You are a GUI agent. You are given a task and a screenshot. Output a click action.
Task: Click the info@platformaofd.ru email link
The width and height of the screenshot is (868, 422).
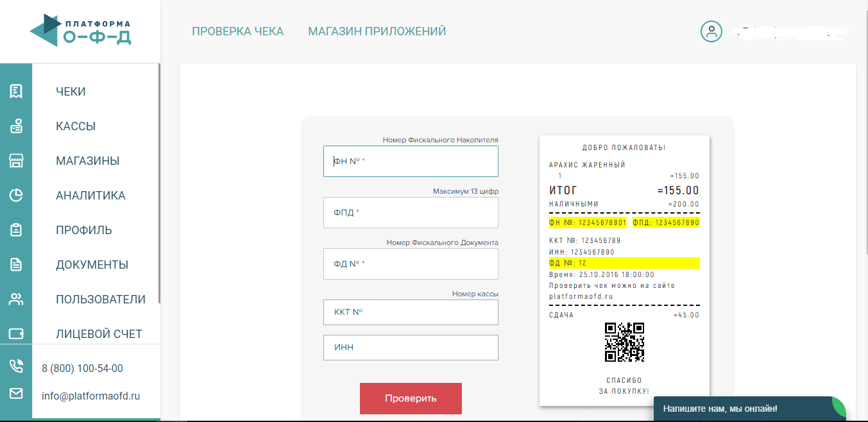[90, 396]
